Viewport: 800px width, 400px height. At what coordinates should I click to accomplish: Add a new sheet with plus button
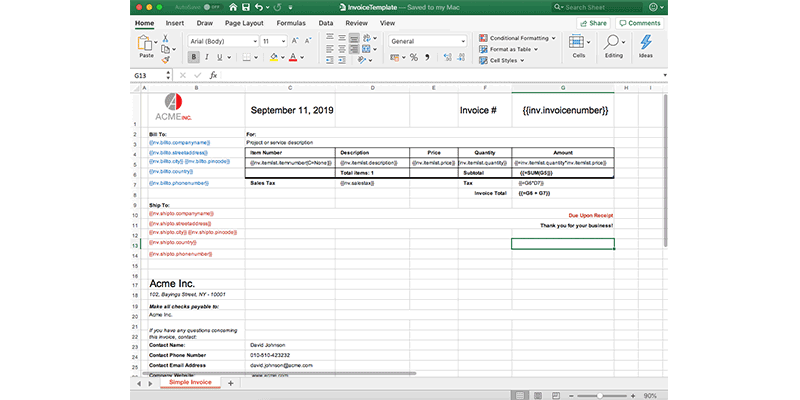(x=231, y=383)
